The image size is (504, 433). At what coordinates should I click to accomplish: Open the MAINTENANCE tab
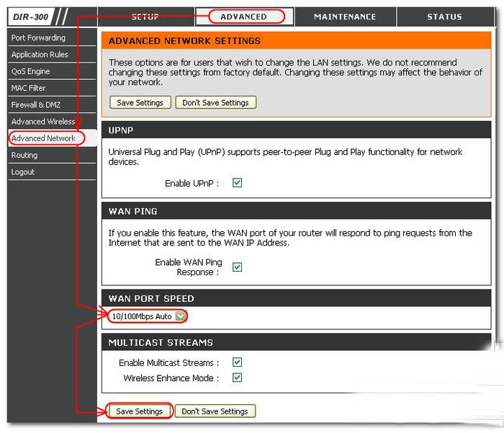[344, 17]
